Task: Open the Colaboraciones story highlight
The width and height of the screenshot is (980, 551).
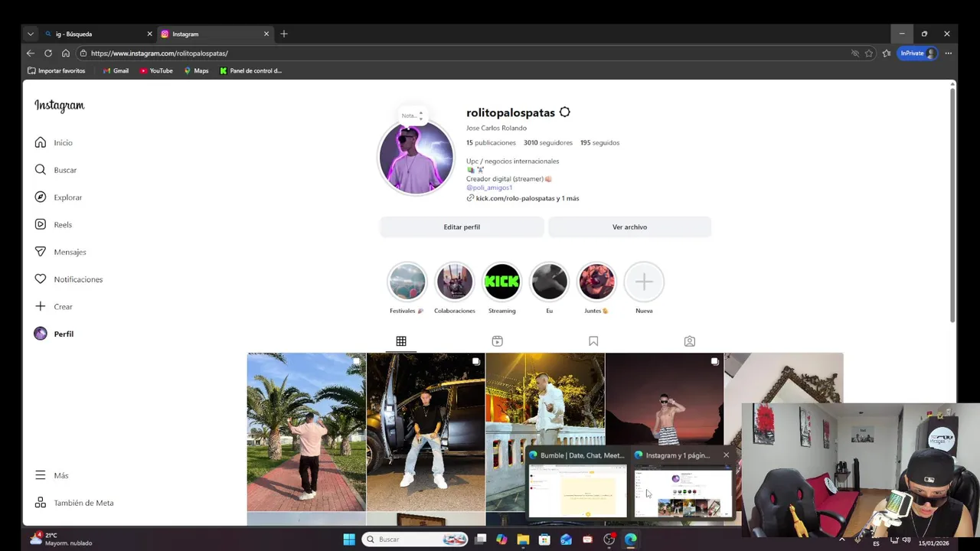Action: point(455,282)
